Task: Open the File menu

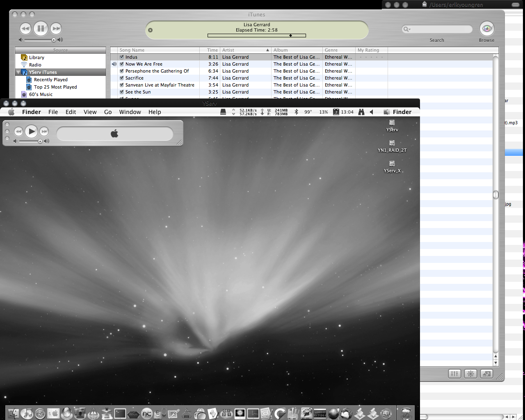Action: [53, 112]
